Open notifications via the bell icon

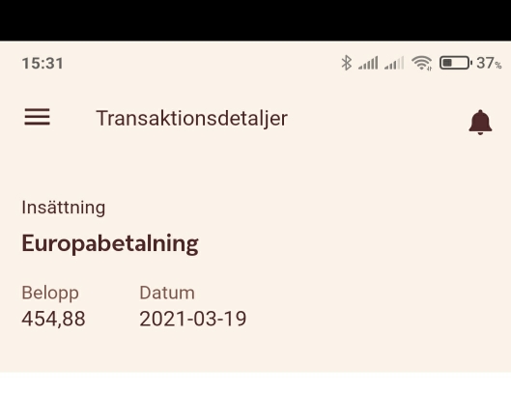pos(480,123)
